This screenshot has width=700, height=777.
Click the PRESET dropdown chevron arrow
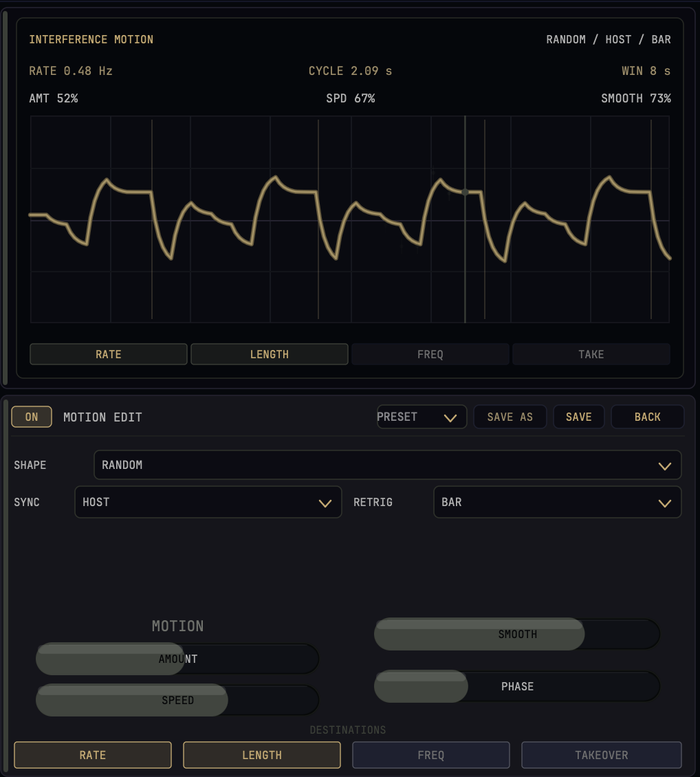(x=450, y=418)
